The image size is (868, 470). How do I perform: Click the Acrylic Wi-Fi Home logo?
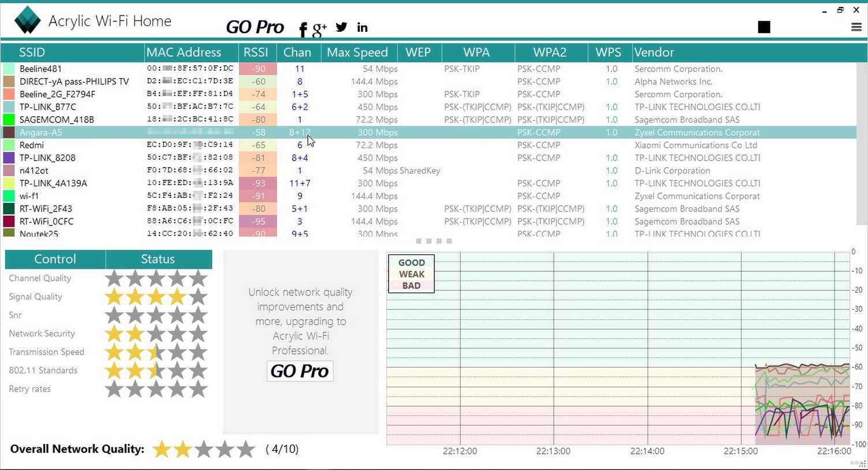28,21
